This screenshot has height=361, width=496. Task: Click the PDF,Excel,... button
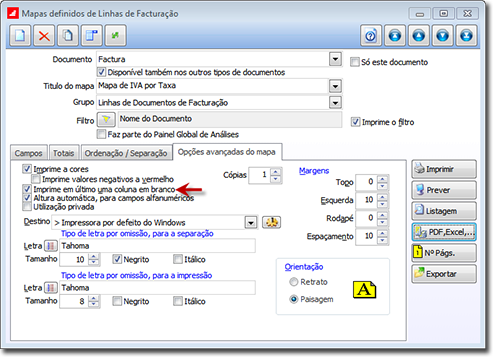pyautogui.click(x=444, y=232)
